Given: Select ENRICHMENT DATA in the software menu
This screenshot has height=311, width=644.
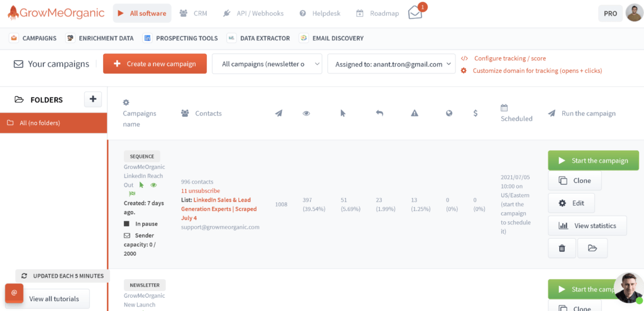Looking at the screenshot, I should 100,38.
